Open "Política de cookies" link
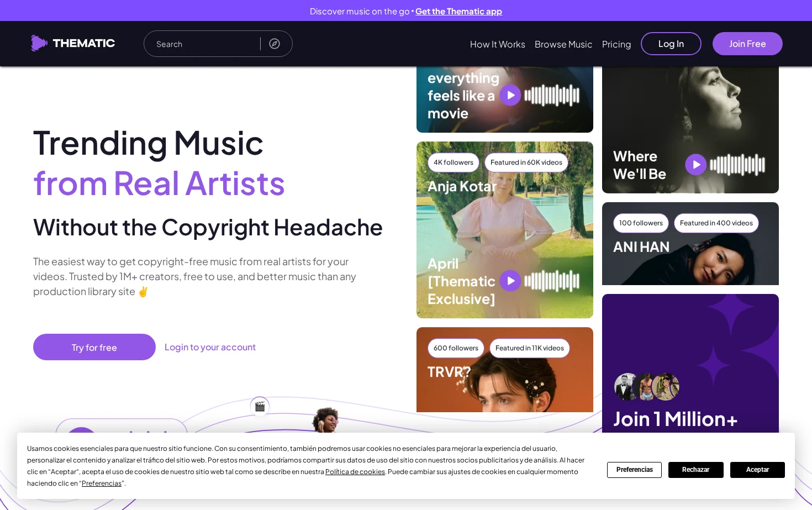812x510 pixels. click(355, 472)
